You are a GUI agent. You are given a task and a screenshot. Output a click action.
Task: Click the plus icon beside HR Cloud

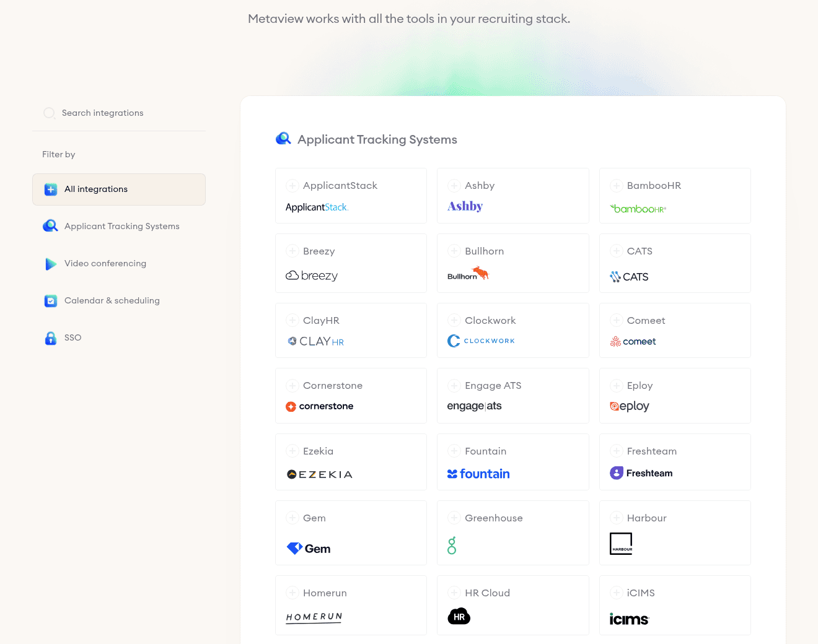[454, 593]
